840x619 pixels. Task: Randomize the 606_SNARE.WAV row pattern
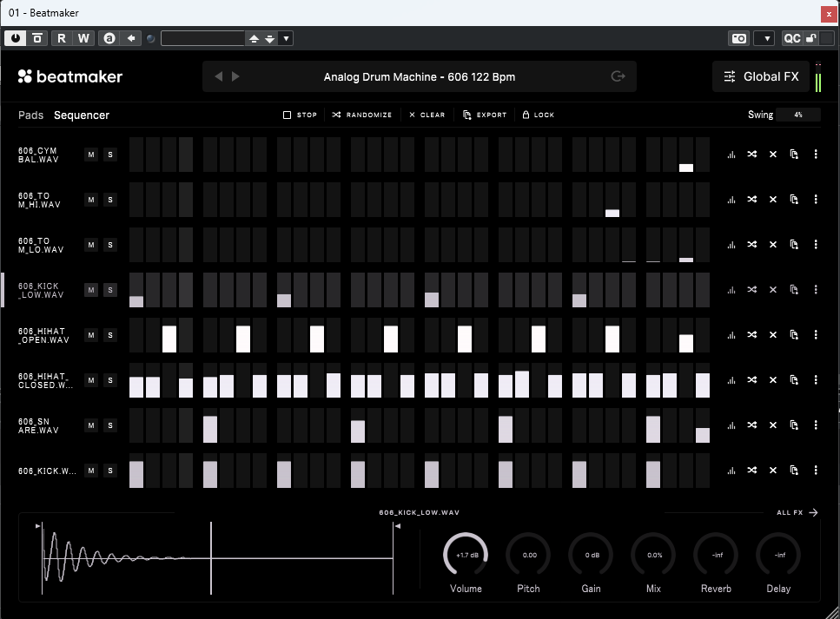pyautogui.click(x=752, y=425)
